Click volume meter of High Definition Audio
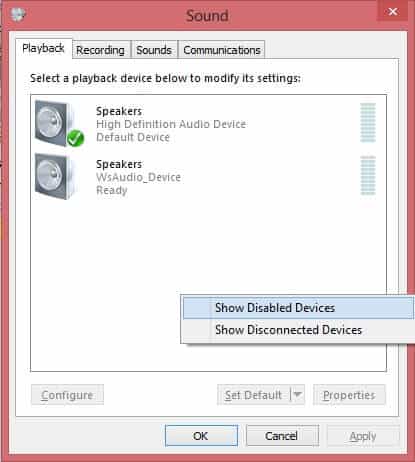Viewport: 415px width, 462px height. pos(368,123)
